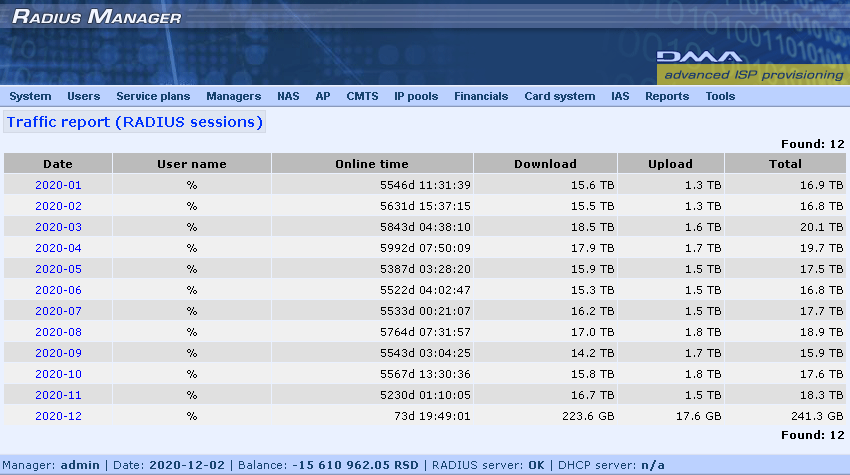This screenshot has width=850, height=475.
Task: Open the Financials menu
Action: coord(481,96)
